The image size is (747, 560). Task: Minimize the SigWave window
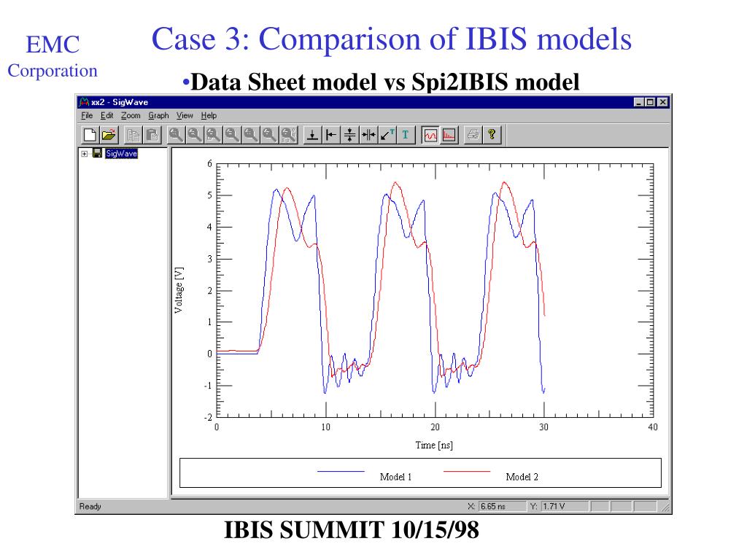pos(639,102)
